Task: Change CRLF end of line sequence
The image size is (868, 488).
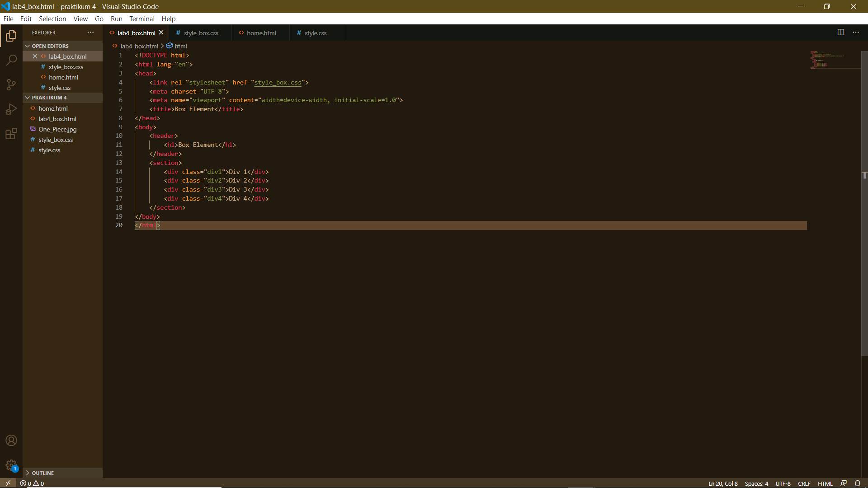Action: pyautogui.click(x=804, y=483)
